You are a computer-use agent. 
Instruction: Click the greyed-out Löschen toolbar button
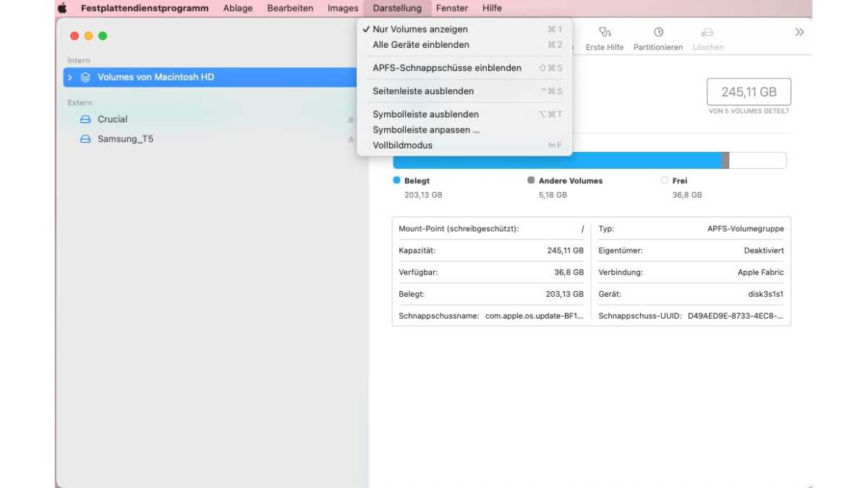click(x=707, y=39)
